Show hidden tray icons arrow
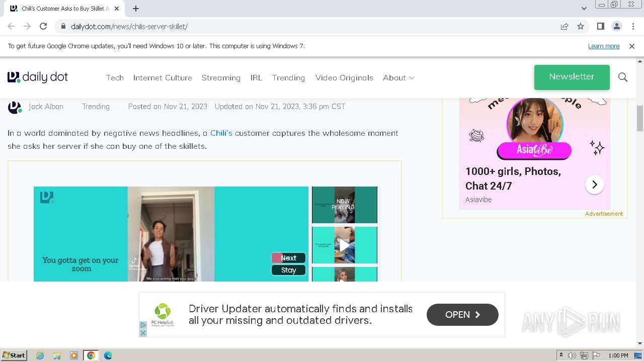This screenshot has width=644, height=362. 561,355
